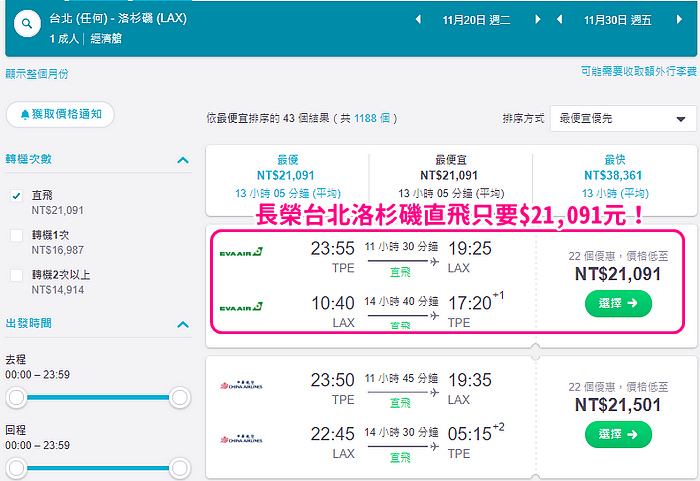Click NT$14,914 under 轉機2次以上
The width and height of the screenshot is (700, 481).
(58, 290)
